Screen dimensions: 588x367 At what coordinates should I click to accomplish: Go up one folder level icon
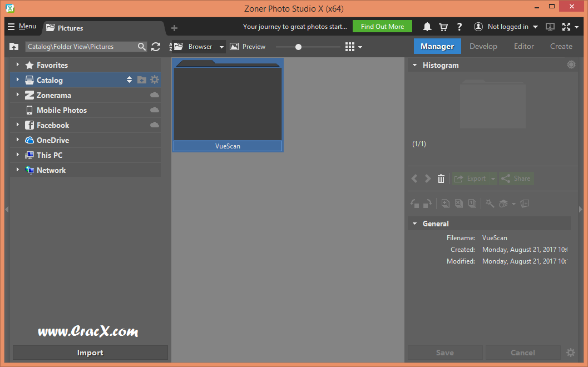[x=14, y=47]
